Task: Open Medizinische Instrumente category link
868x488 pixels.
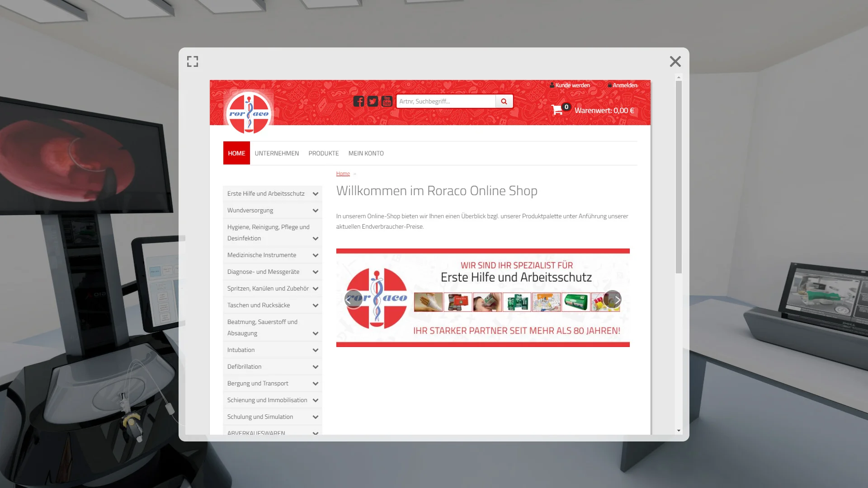Action: coord(262,255)
